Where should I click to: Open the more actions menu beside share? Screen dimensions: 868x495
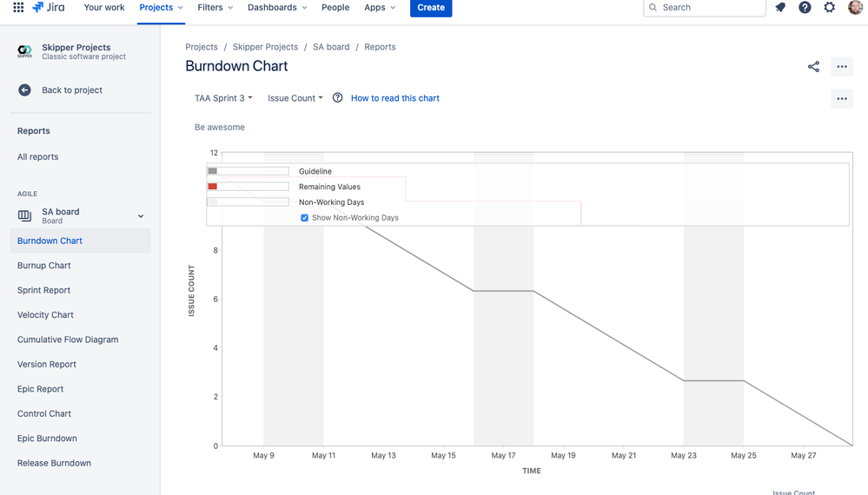[x=842, y=67]
